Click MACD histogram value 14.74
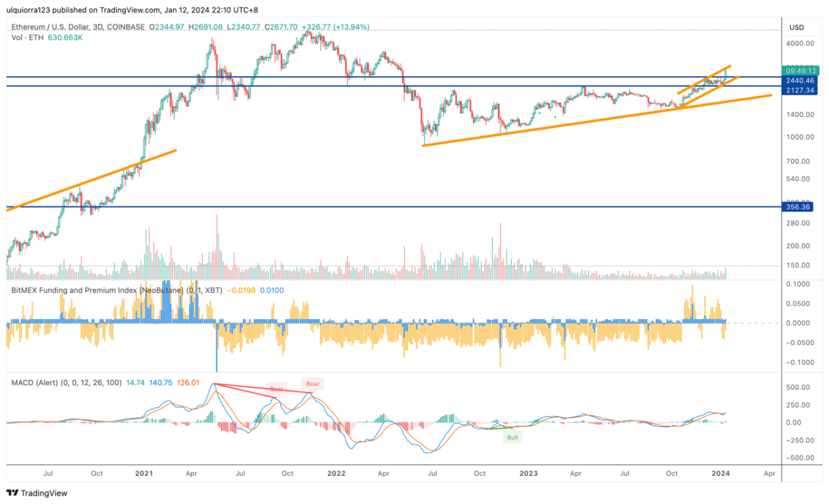Screen dimensions: 829x504 135,382
